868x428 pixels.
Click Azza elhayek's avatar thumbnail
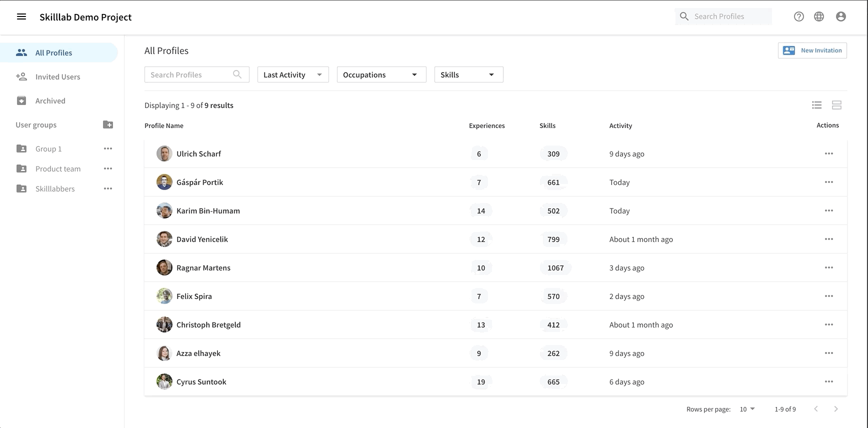[x=164, y=353]
